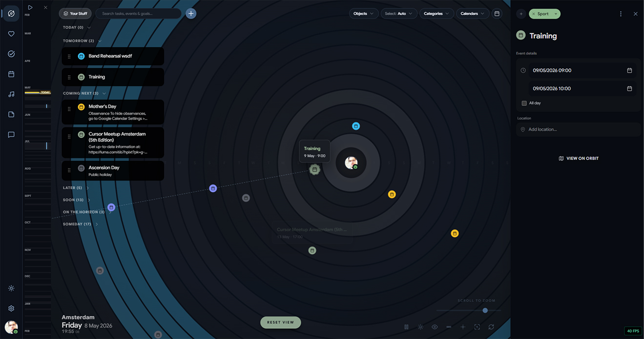644x339 pixels.
Task: Close the month timeline strip
Action: coord(45,7)
